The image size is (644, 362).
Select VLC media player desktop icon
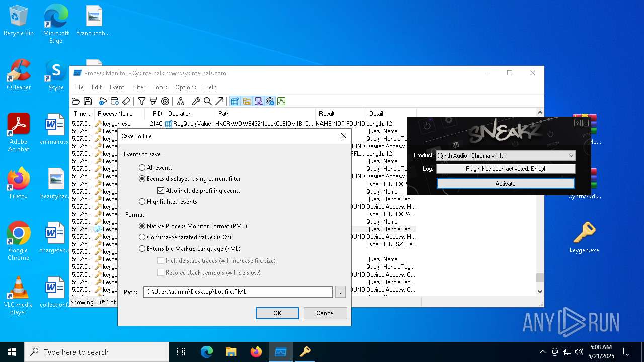[19, 296]
